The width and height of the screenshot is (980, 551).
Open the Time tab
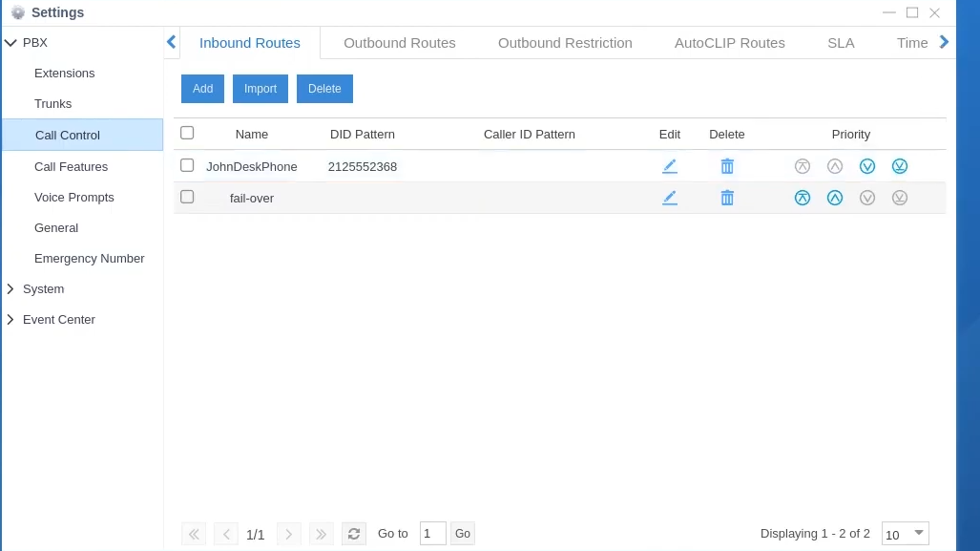[912, 43]
